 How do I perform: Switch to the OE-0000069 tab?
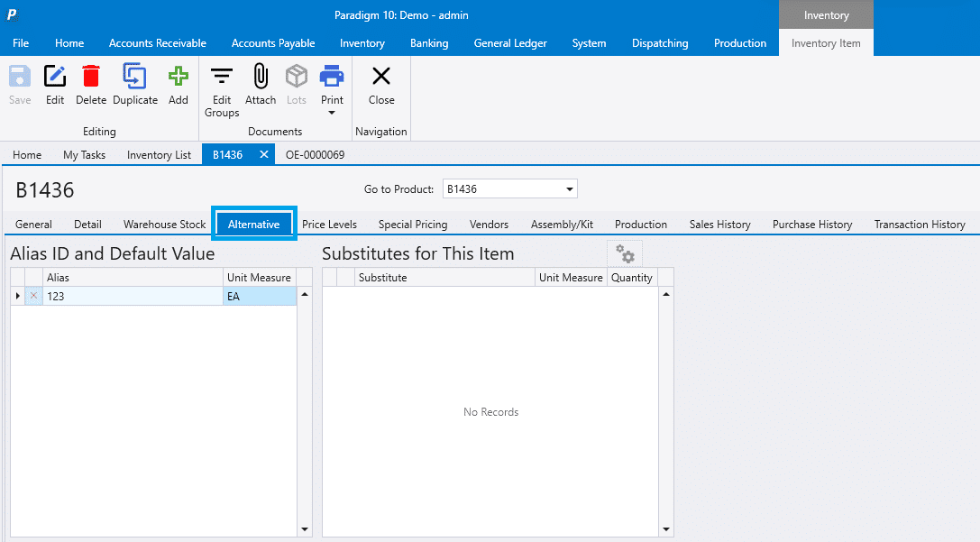tap(315, 155)
